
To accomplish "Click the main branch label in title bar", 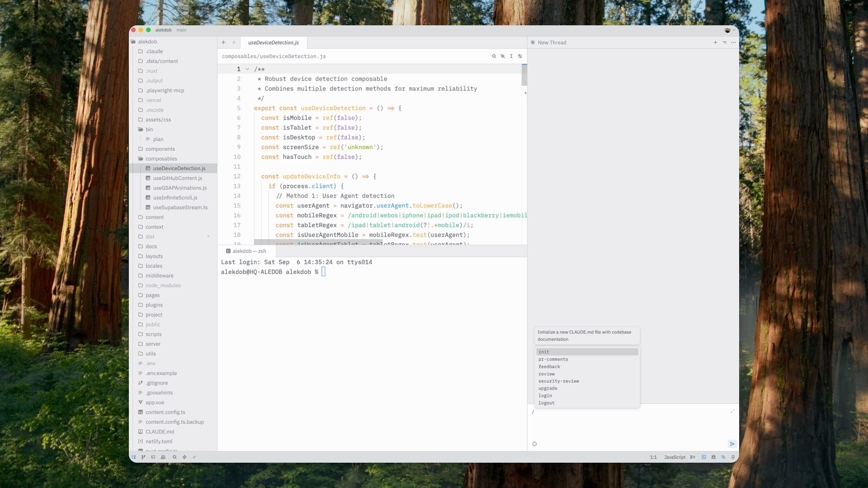I will click(181, 30).
